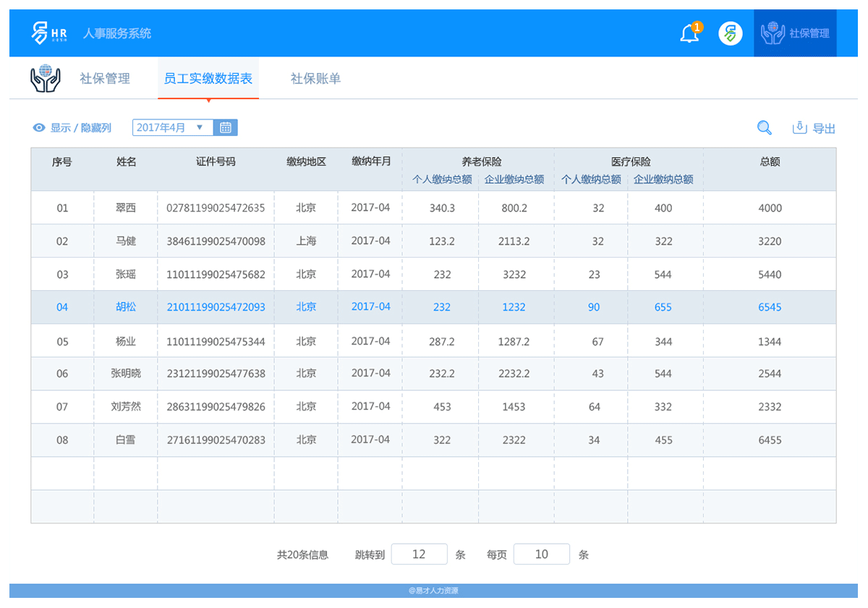The image size is (868, 608).
Task: Click the total value 4000
Action: pyautogui.click(x=770, y=208)
